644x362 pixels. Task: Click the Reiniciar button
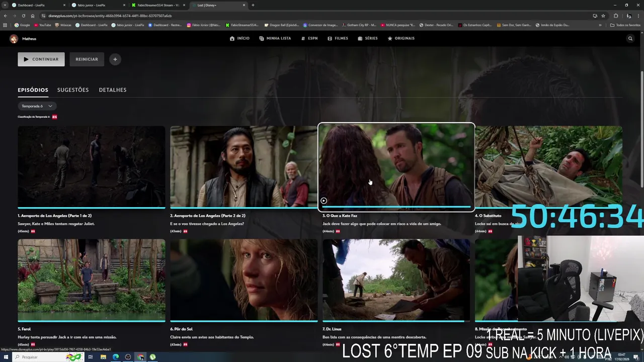87,59
